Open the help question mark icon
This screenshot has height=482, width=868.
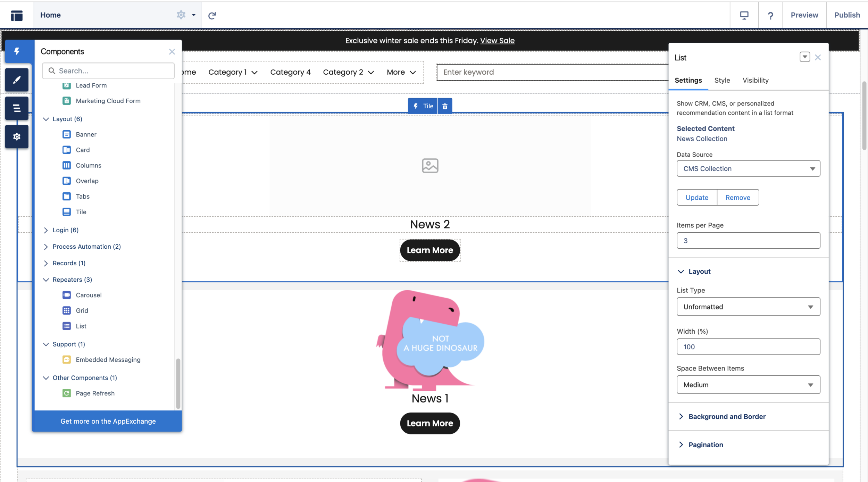click(x=770, y=15)
